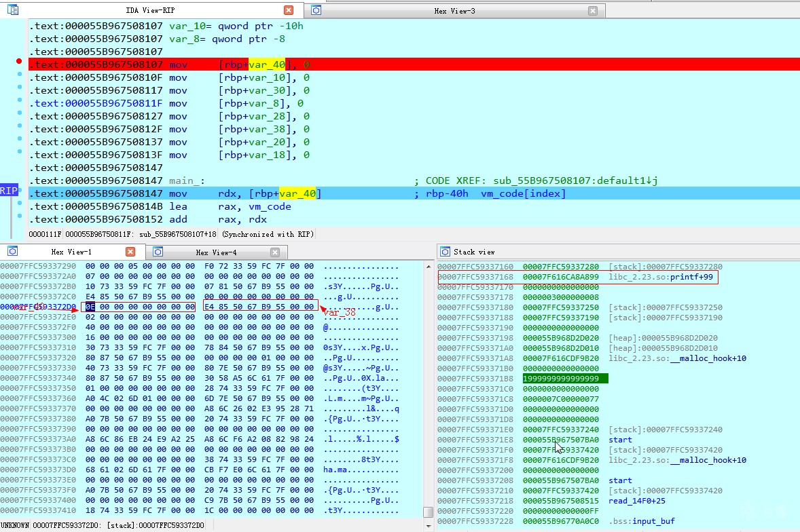Close the Hex View-1 tab
This screenshot has height=532, width=800.
[130, 252]
